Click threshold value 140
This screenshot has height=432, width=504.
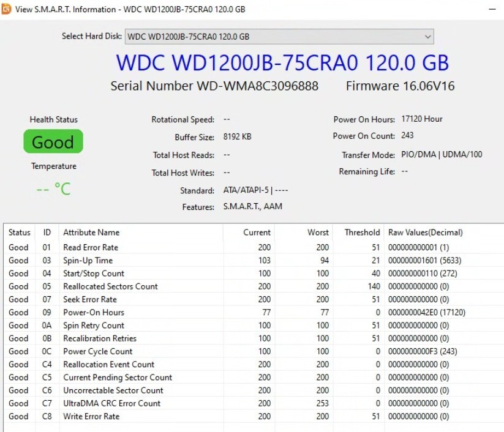tap(374, 286)
